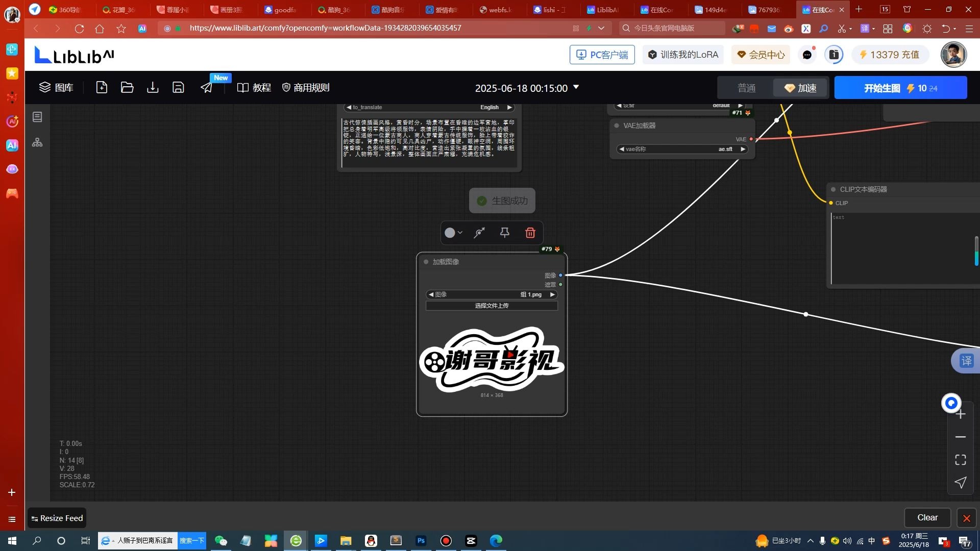
Task: Open the 译 translate floating button
Action: (x=966, y=361)
